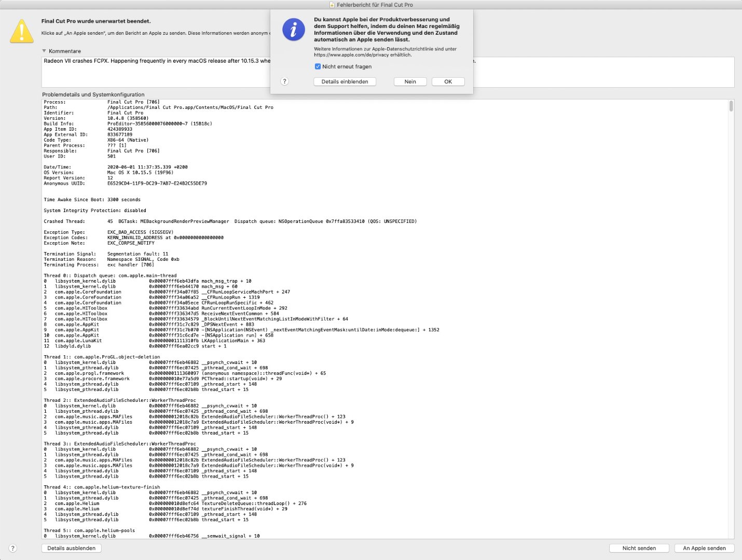
Task: Click the 'Crashed Thread: 45' line
Action: (x=230, y=221)
